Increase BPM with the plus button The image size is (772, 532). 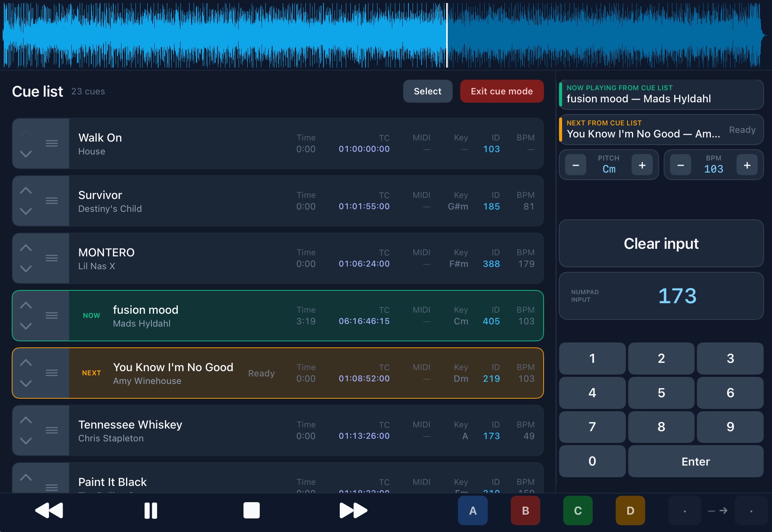pos(747,165)
